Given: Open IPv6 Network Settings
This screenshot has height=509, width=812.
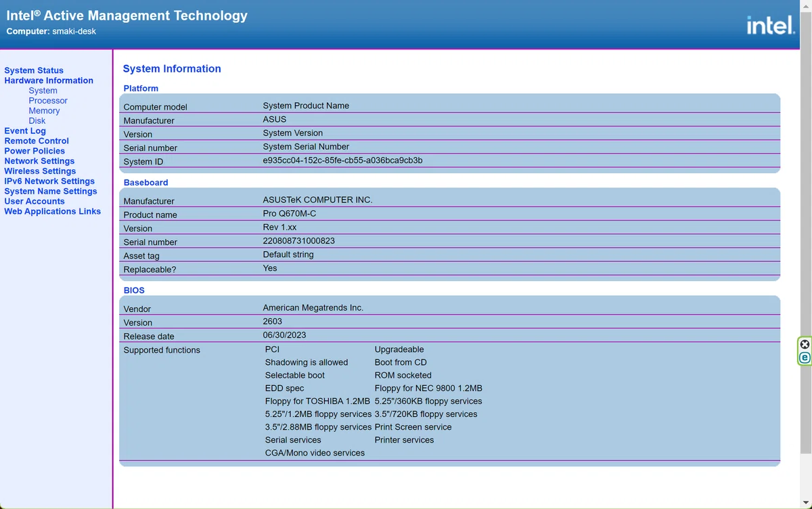Looking at the screenshot, I should pyautogui.click(x=49, y=181).
